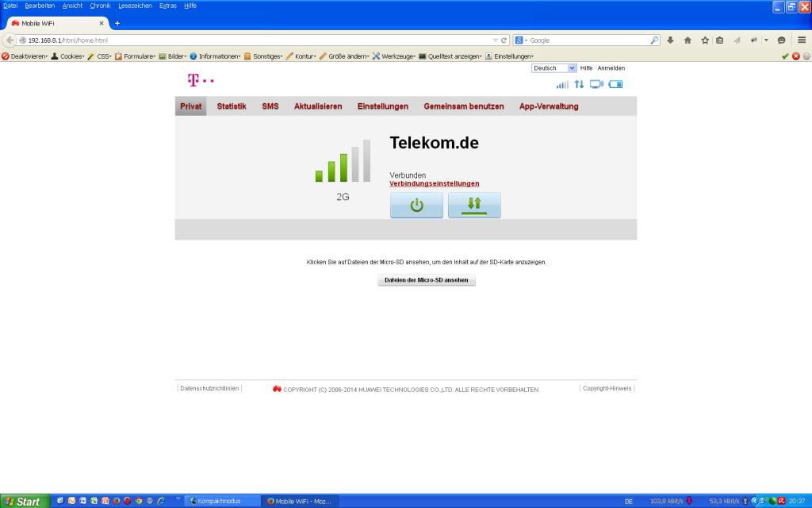Open the Kontur dropdown menu
Viewport: 812px width, 508px height.
pos(301,56)
